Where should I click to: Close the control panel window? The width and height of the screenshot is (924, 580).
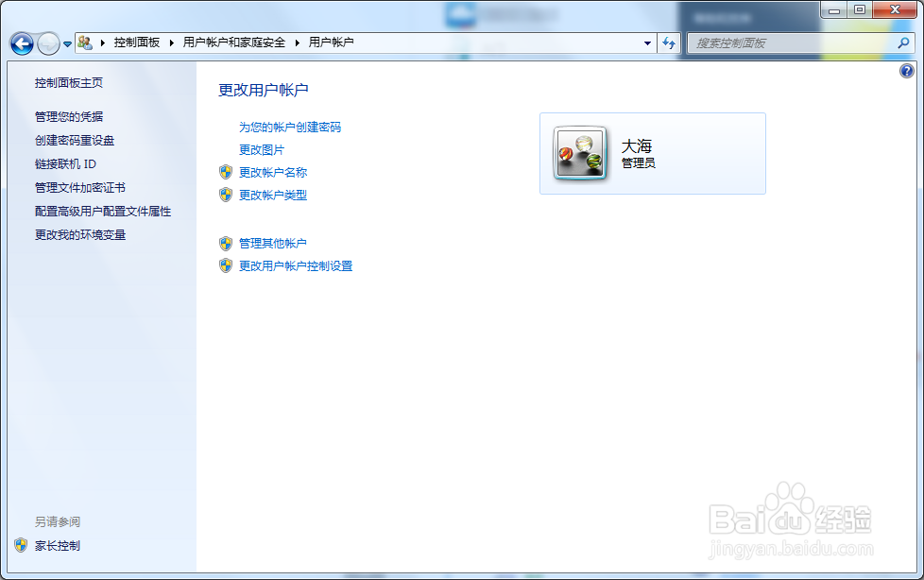click(x=895, y=10)
